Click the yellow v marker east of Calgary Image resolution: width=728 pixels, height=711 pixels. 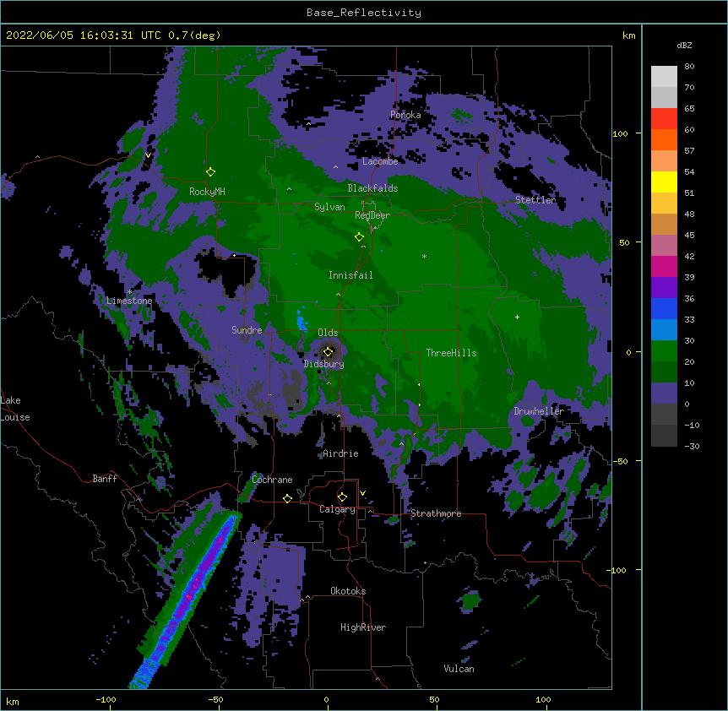tap(362, 493)
